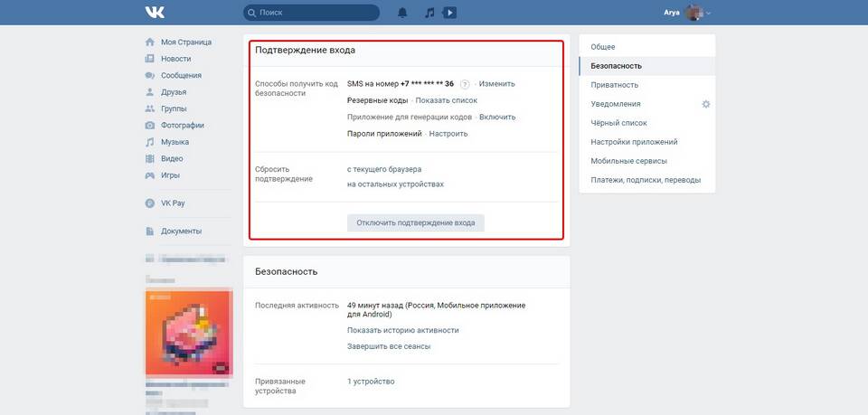Click Изменить link for SMS number
The width and height of the screenshot is (868, 415).
click(496, 84)
